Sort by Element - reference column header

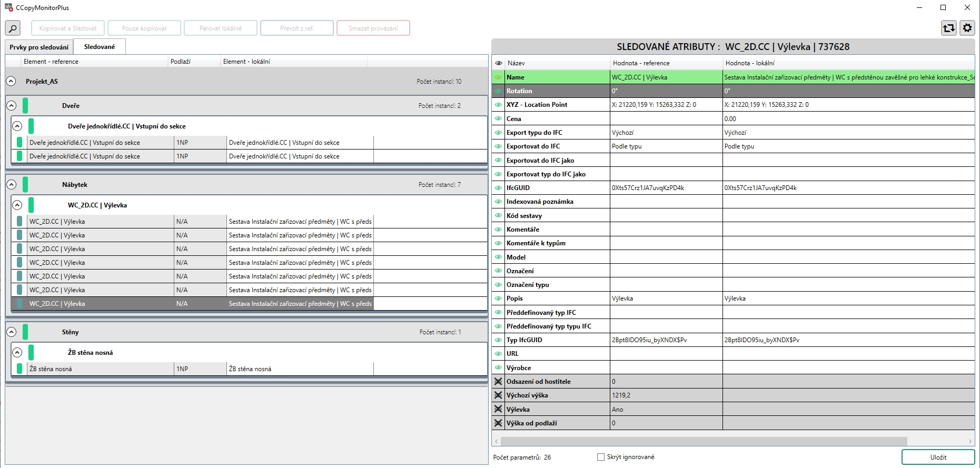tap(94, 62)
